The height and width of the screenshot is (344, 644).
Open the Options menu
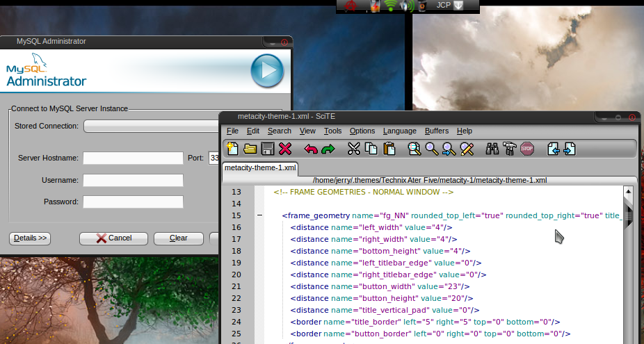coord(362,131)
